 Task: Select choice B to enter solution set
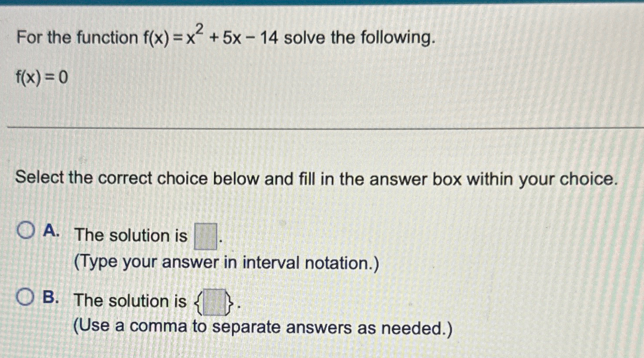25,297
